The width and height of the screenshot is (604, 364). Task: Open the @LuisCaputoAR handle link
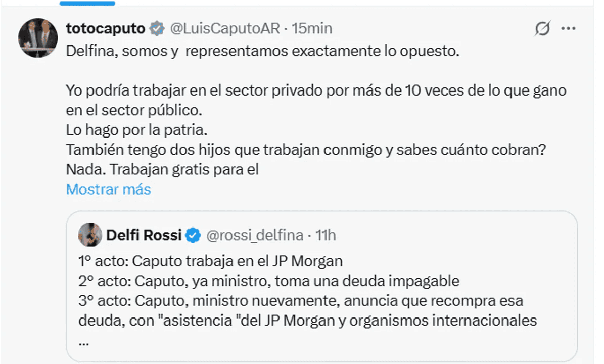(x=224, y=29)
